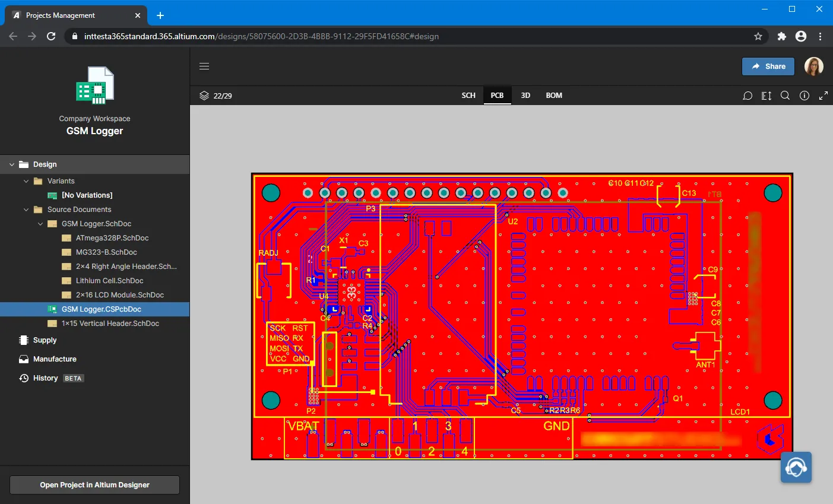Click the user profile avatar

pyautogui.click(x=813, y=66)
